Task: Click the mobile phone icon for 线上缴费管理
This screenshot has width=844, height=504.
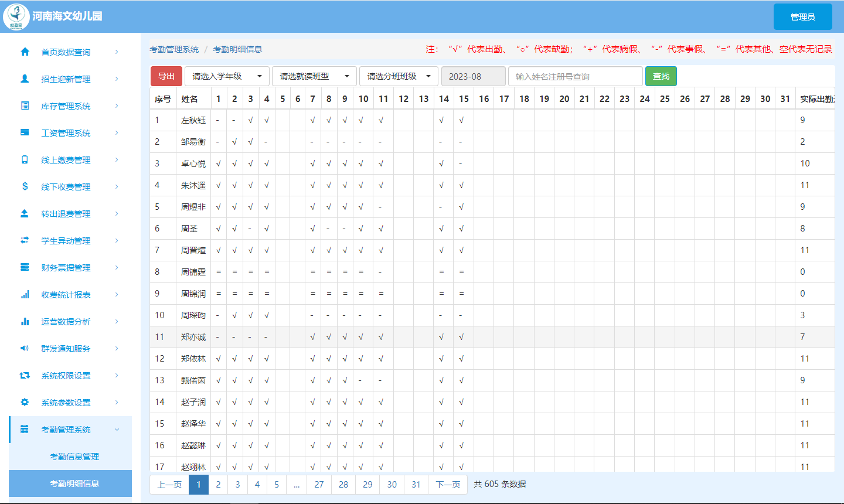Action: tap(25, 159)
